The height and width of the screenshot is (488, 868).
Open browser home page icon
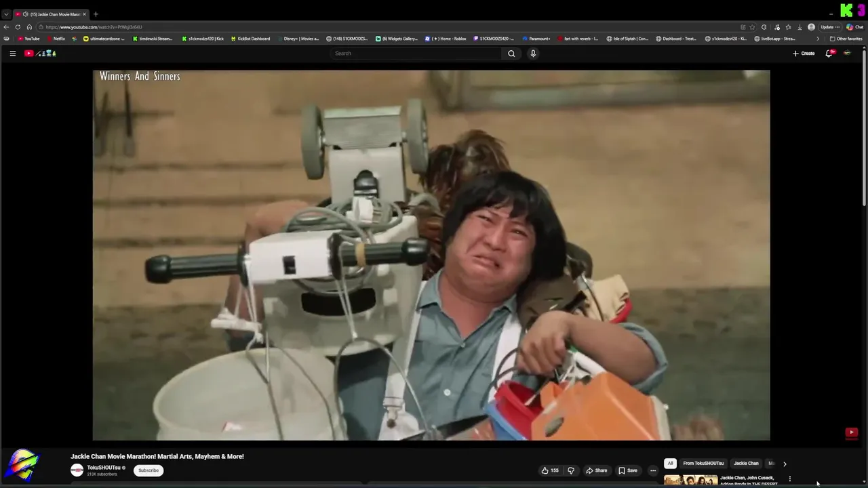(29, 27)
